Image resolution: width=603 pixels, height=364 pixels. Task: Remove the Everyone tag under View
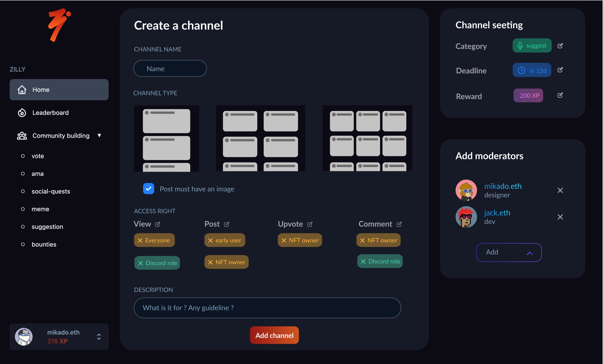tap(140, 240)
